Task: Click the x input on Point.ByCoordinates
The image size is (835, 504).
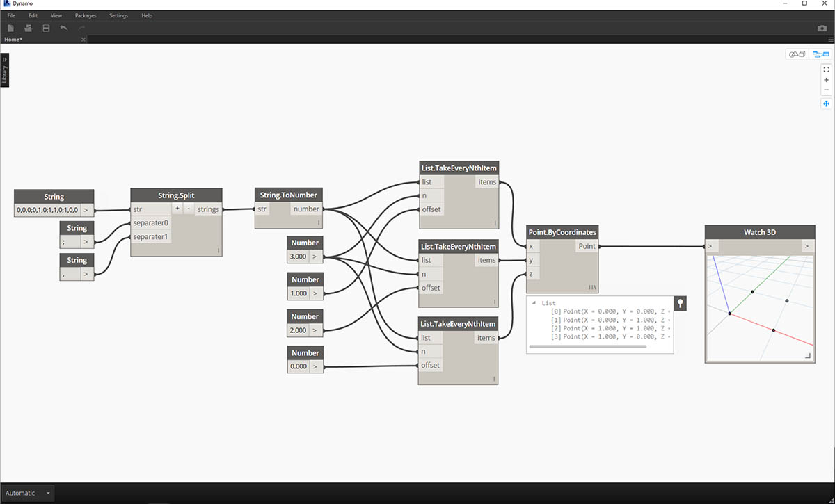Action: click(x=532, y=246)
